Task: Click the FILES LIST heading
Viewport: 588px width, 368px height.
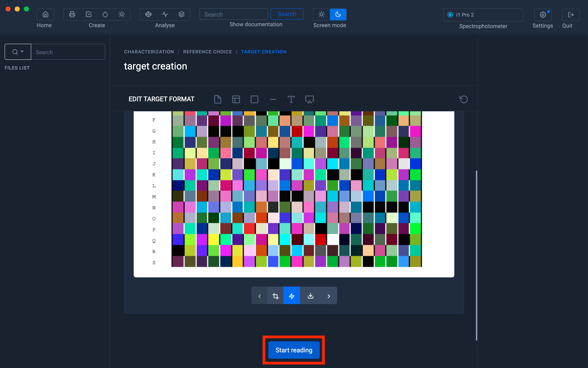Action: (17, 68)
